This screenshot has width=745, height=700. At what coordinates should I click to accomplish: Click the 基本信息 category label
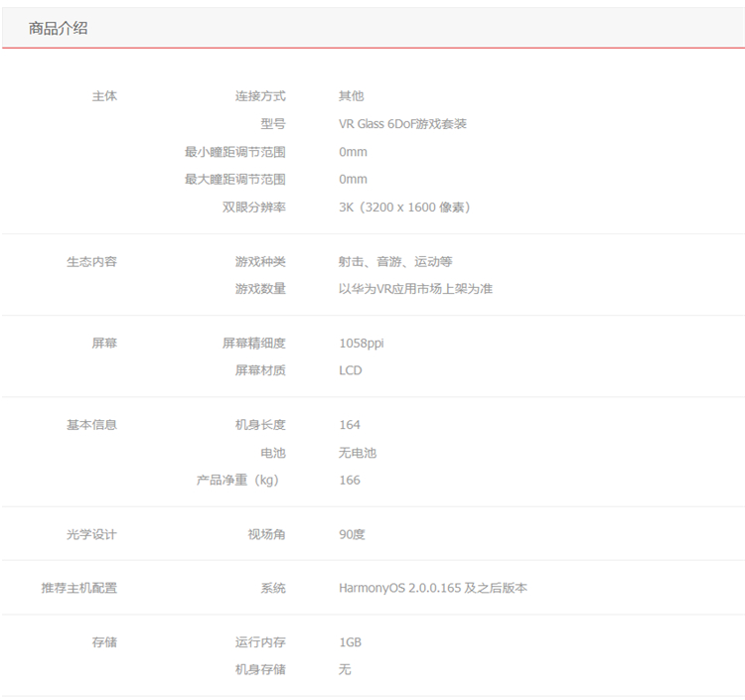click(x=91, y=425)
